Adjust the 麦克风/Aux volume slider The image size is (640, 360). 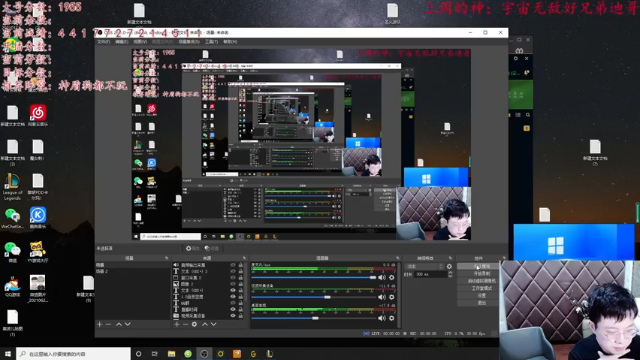pos(313,278)
